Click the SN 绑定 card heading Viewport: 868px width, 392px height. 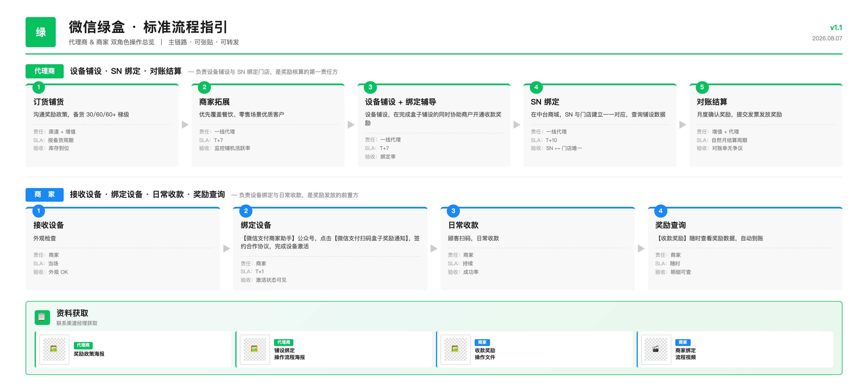(x=545, y=102)
